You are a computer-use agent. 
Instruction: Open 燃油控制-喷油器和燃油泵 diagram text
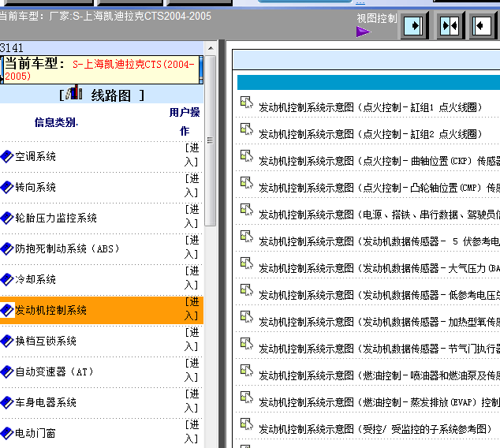pos(379,375)
